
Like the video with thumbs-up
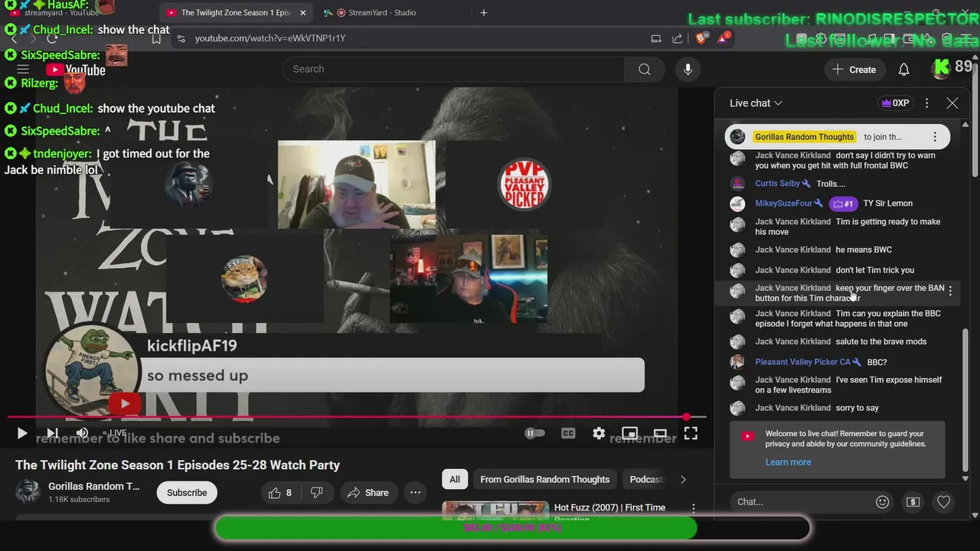[x=280, y=493]
